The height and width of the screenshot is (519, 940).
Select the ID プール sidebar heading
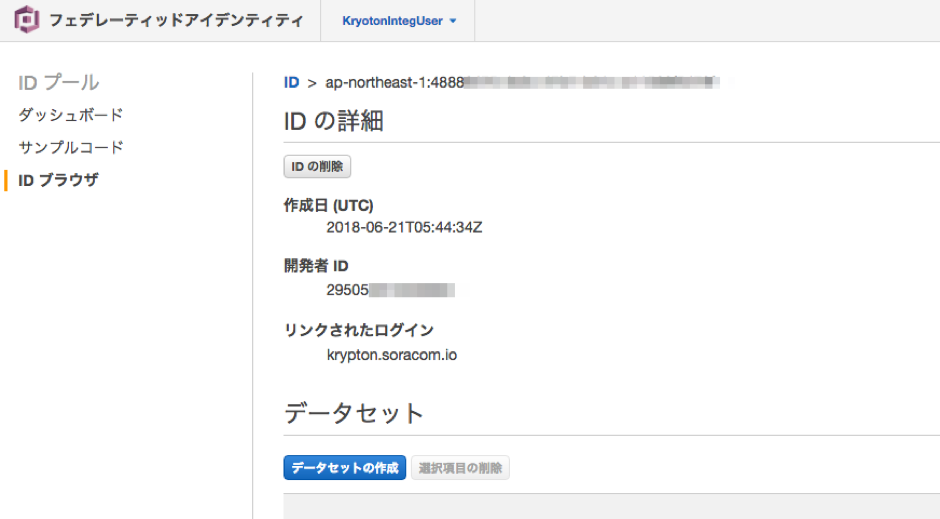pos(59,82)
